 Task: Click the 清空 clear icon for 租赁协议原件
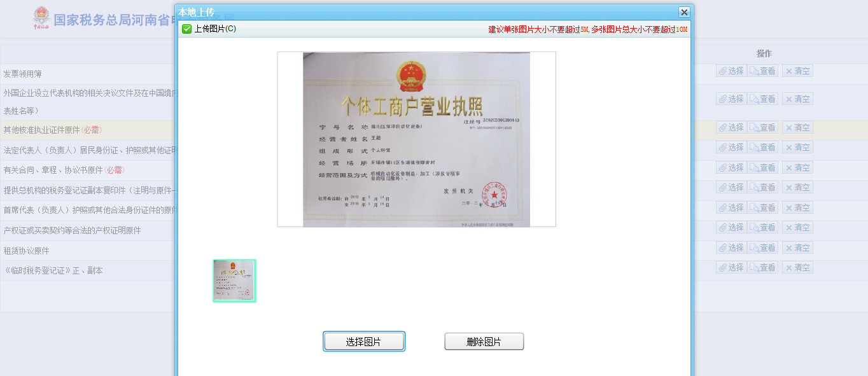point(797,247)
